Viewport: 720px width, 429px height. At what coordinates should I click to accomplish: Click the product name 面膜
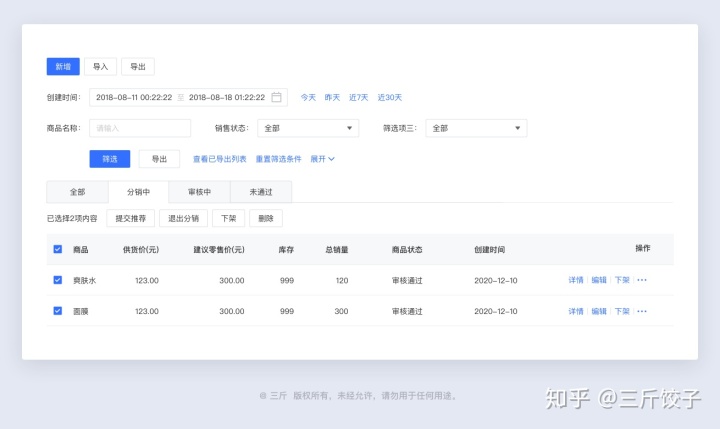(81, 311)
